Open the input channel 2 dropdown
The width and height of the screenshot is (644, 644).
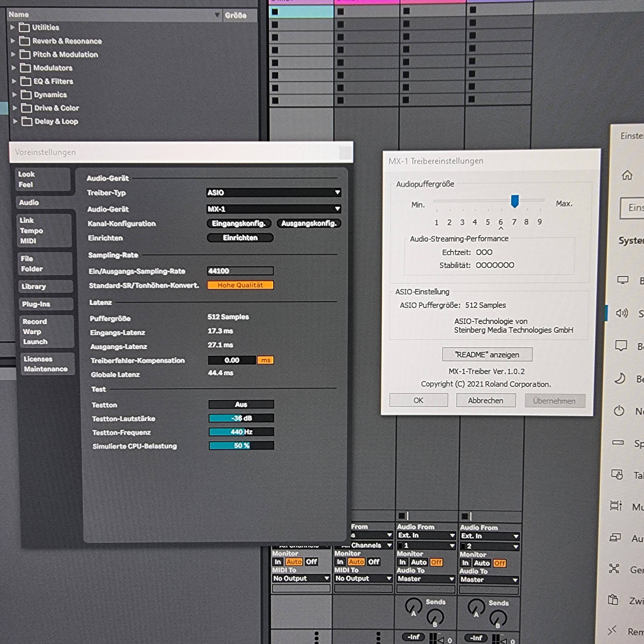pos(489,546)
